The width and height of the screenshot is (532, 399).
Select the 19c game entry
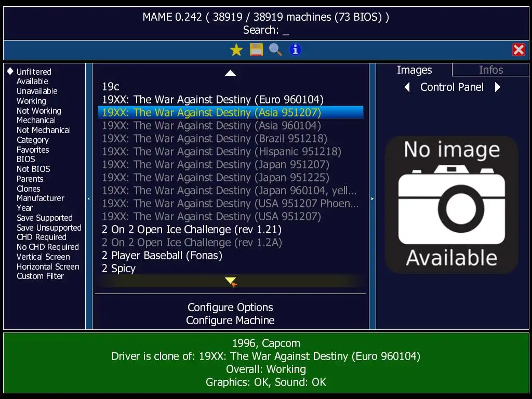230,87
